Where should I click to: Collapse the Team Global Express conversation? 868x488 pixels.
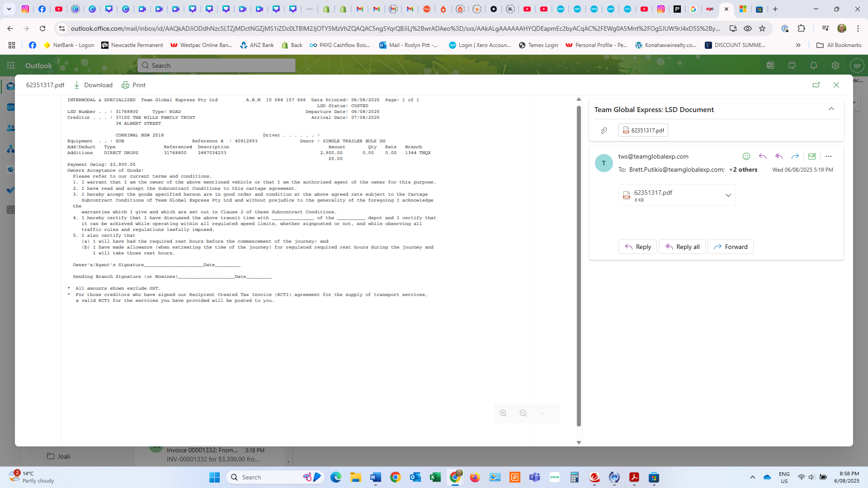[x=831, y=109]
